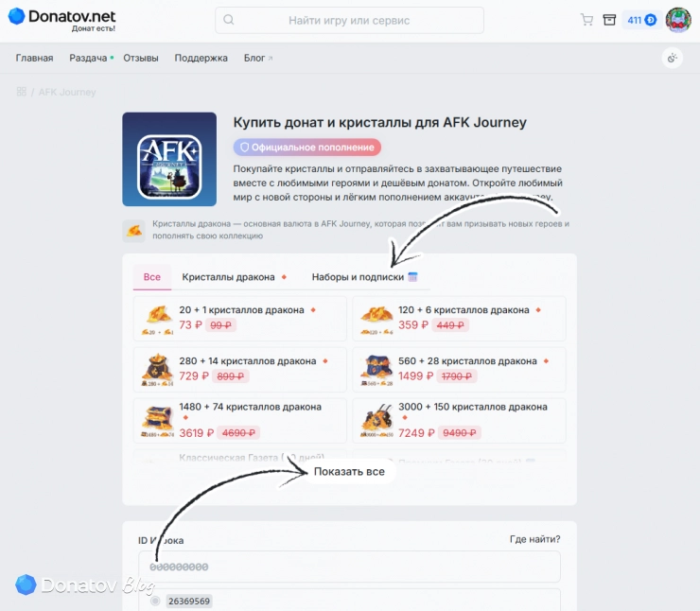Click the 280 + 14 кристаллов дракона title

[x=247, y=361]
